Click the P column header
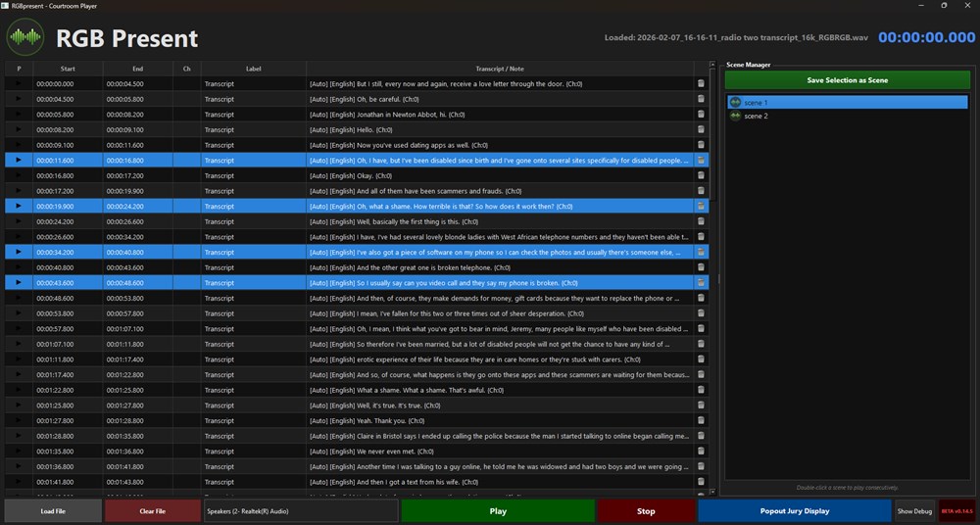This screenshot has height=525, width=980. 19,69
